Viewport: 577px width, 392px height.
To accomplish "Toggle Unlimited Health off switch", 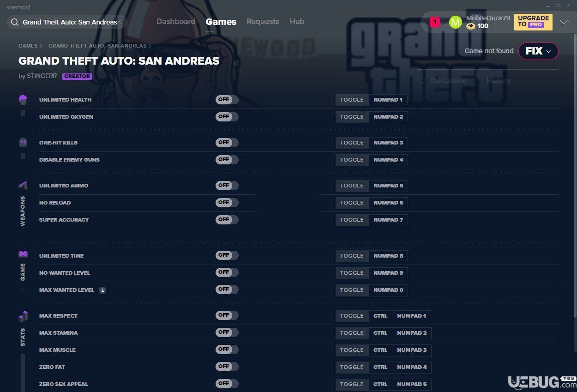I will pyautogui.click(x=227, y=100).
